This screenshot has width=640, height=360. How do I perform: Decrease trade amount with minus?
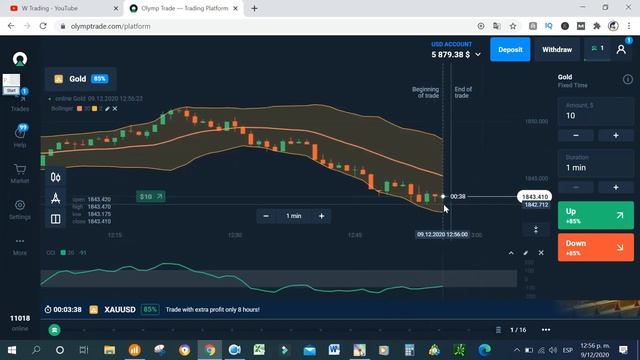[576, 135]
